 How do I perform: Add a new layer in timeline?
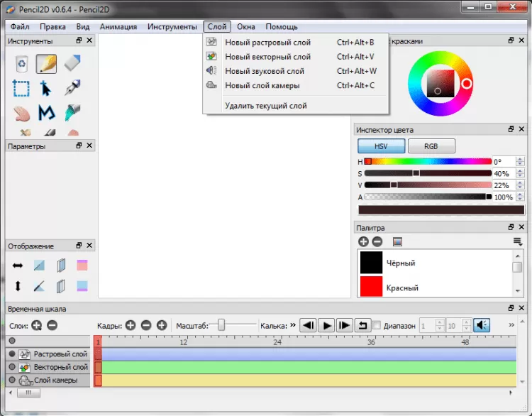pyautogui.click(x=36, y=325)
